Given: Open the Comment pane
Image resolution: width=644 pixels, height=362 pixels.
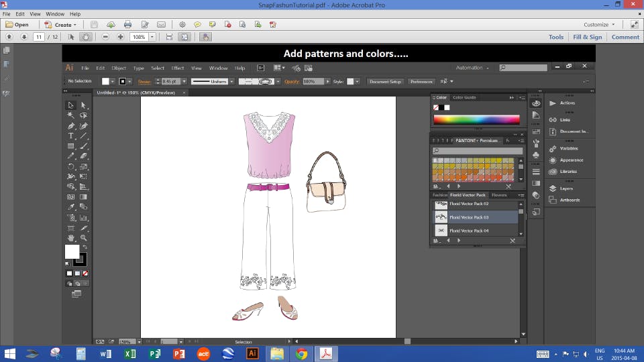Looking at the screenshot, I should click(625, 37).
